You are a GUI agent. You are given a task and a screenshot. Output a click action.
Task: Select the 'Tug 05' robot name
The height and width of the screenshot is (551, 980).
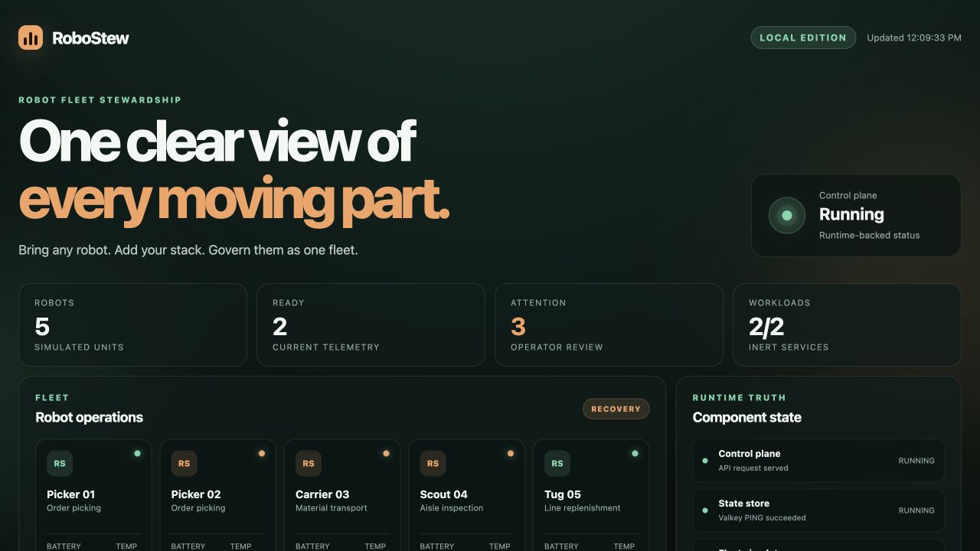tap(563, 494)
